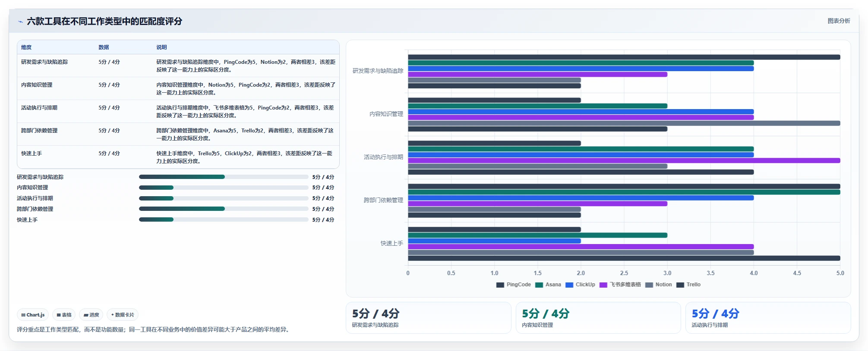The height and width of the screenshot is (351, 868).
Task: Select table row 内容知识管理
Action: click(178, 88)
